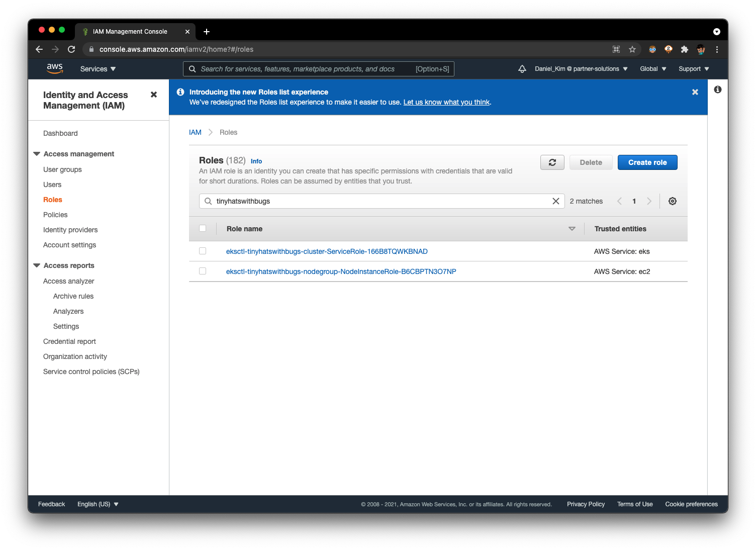Toggle the select-all roles checkbox
The image size is (756, 550).
pos(203,228)
